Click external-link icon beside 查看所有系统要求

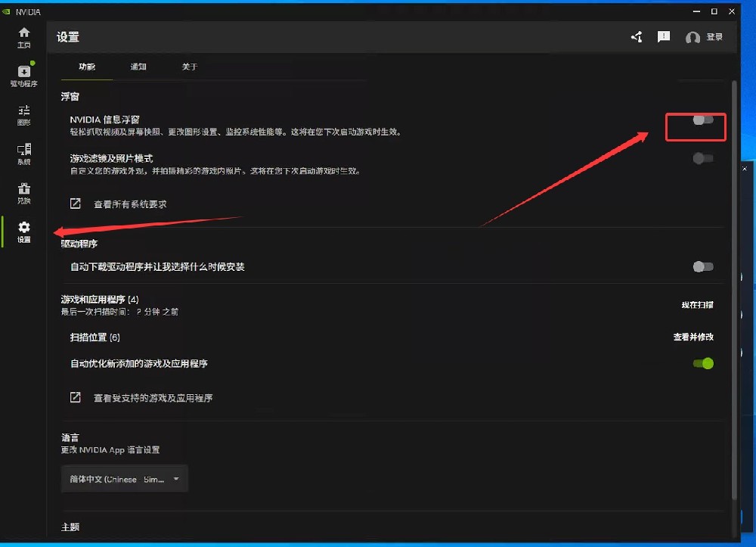(75, 204)
